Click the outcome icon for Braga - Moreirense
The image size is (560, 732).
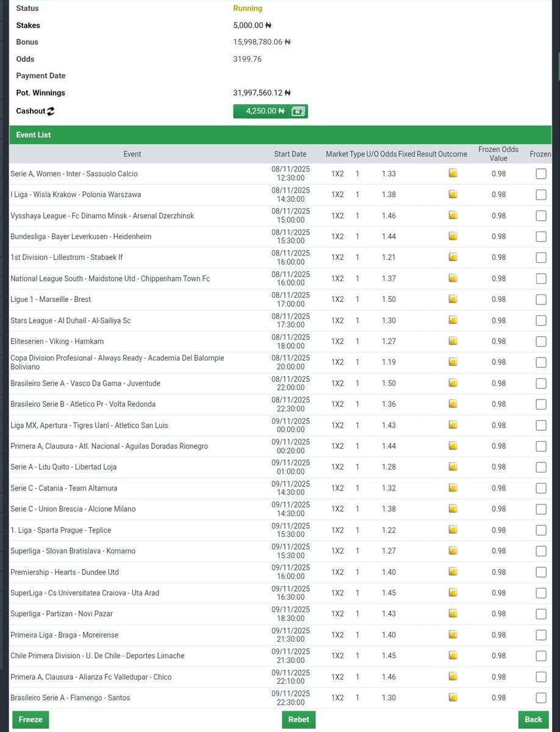point(453,634)
